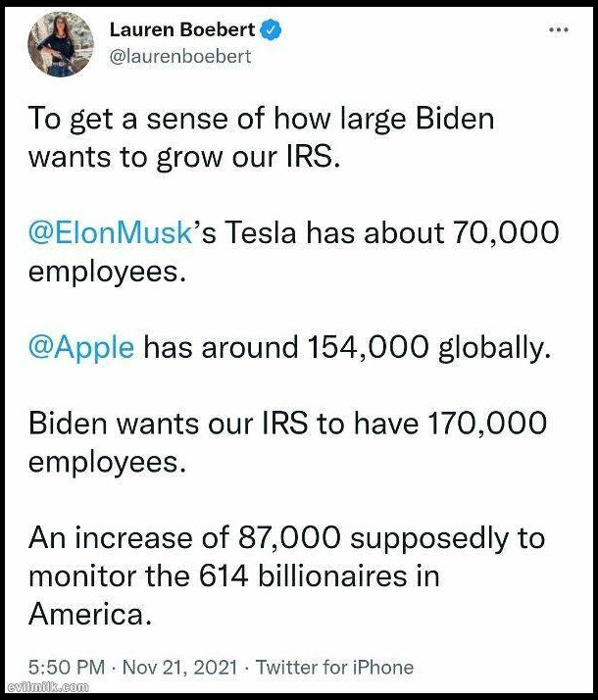Click the 'An increase of 87,000' line
The height and width of the screenshot is (700, 598).
(184, 537)
